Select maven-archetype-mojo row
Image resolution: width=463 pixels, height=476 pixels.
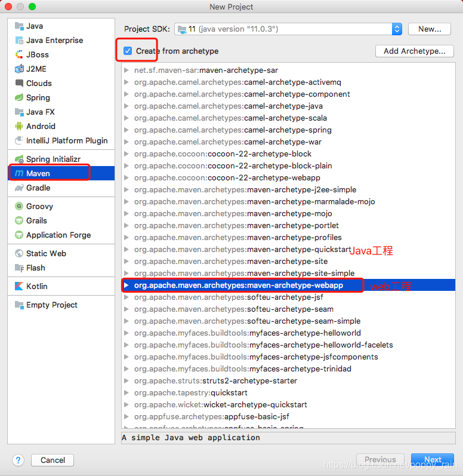point(288,214)
